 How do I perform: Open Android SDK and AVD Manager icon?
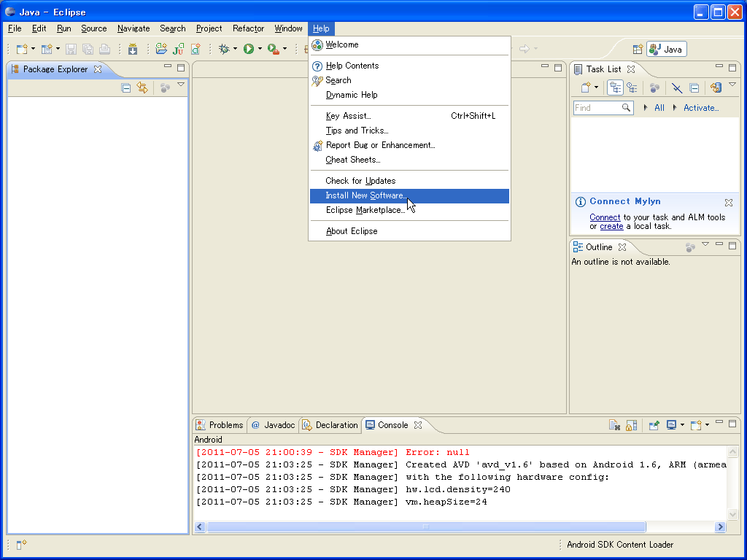coord(133,49)
